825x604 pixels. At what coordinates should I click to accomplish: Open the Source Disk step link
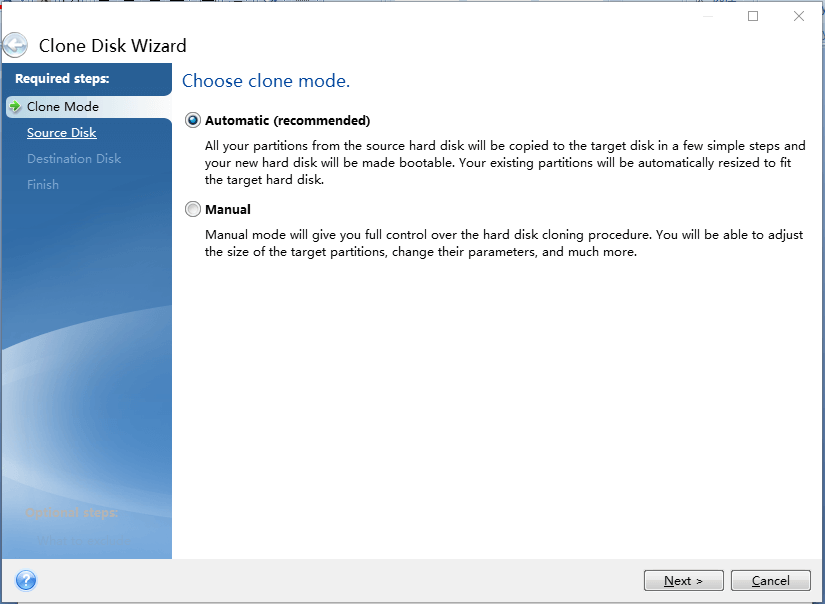point(62,133)
